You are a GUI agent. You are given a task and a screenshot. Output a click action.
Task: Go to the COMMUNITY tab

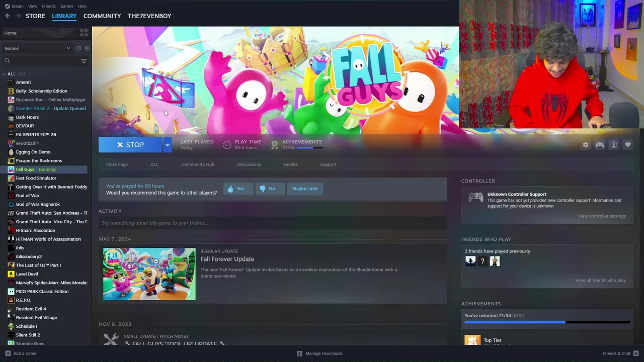pos(102,16)
